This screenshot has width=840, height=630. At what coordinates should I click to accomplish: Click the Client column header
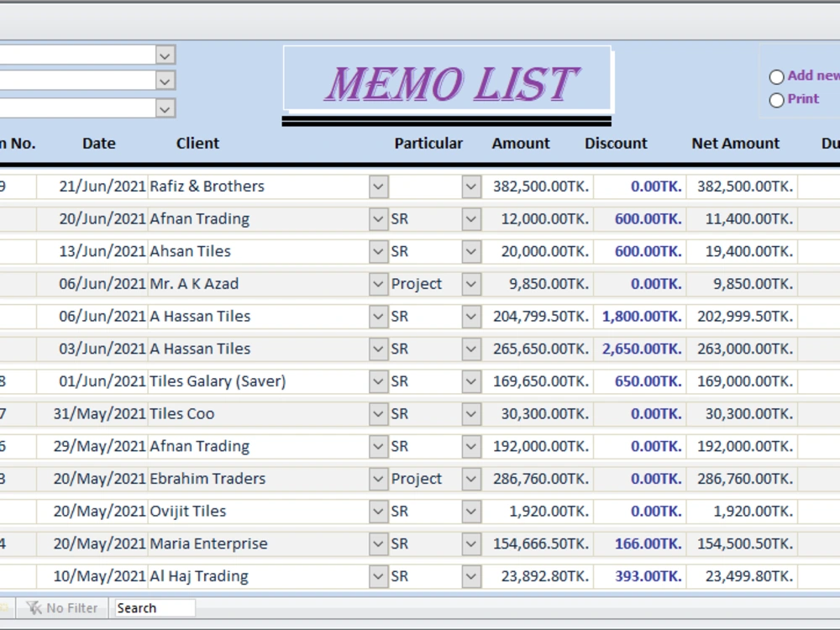click(x=197, y=144)
